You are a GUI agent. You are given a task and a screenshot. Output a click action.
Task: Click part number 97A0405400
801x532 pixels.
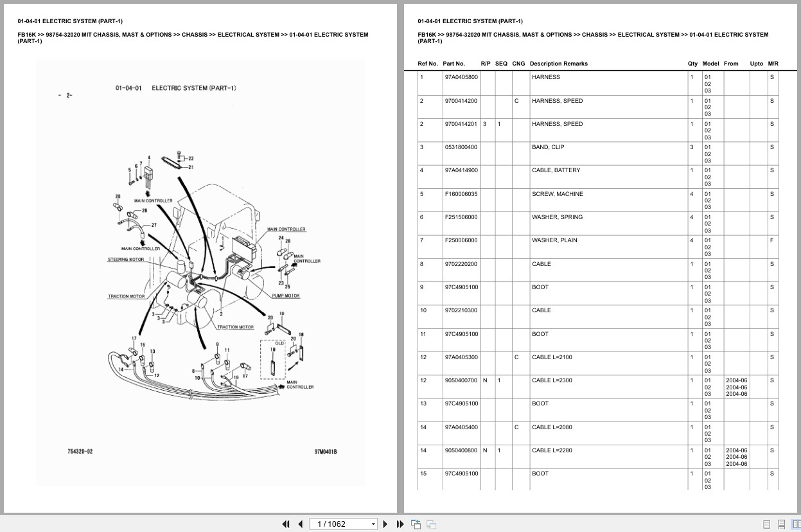point(461,427)
